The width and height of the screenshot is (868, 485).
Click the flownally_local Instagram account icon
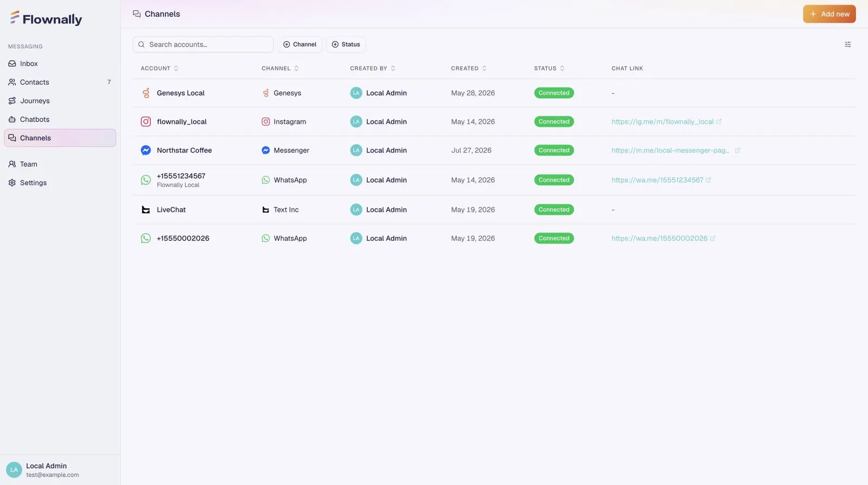coord(146,122)
